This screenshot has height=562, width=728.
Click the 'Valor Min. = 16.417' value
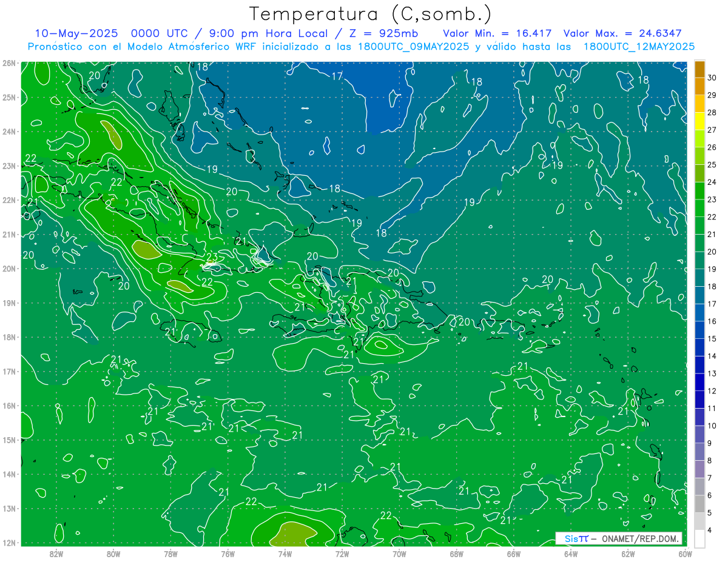pos(497,33)
